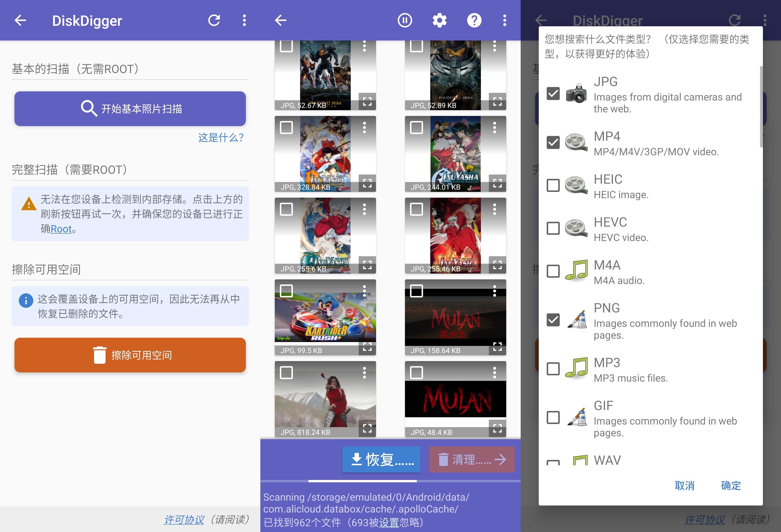Open fullscreen view of 52.67 KB image
The image size is (781, 532).
point(367,101)
